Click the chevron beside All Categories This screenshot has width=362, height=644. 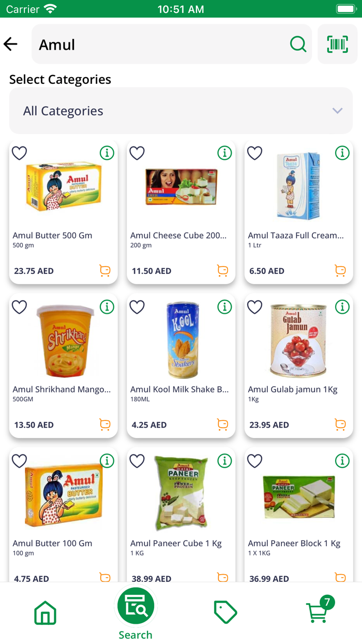[x=337, y=110]
